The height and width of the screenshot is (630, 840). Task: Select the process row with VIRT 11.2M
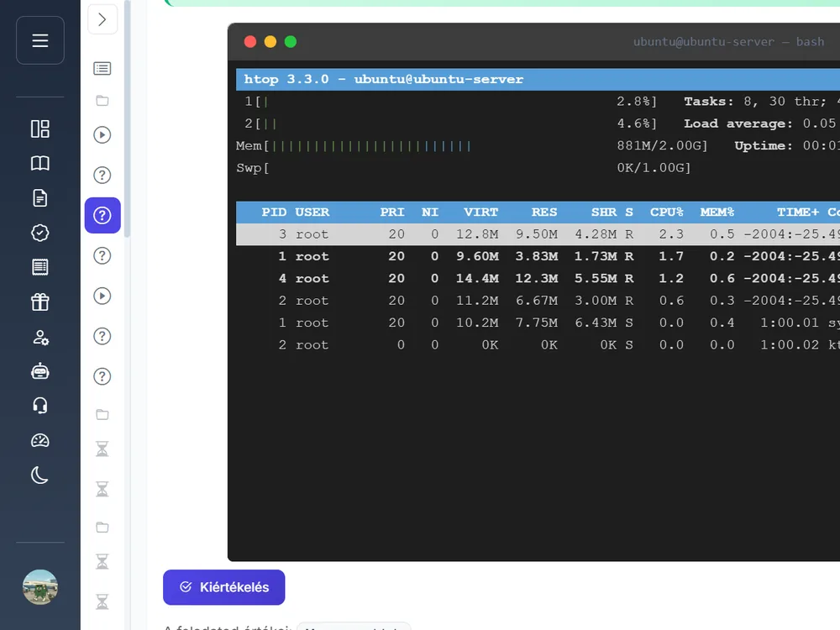[538, 301]
